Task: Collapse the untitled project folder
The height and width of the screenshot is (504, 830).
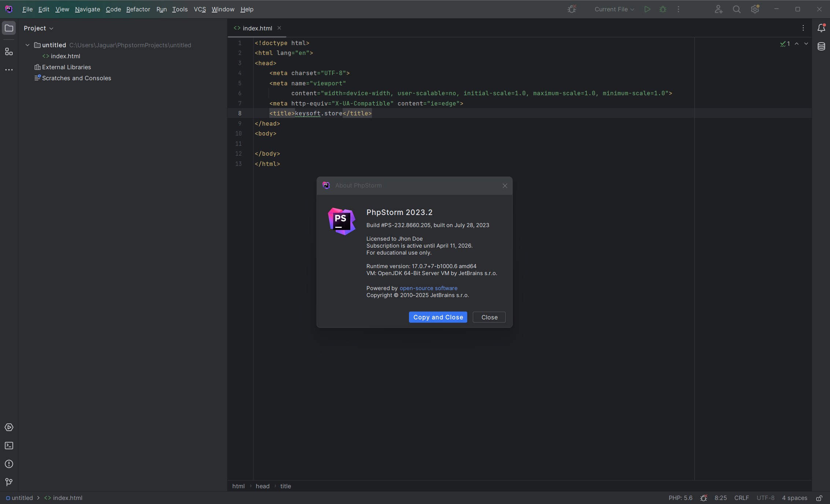Action: 27,45
